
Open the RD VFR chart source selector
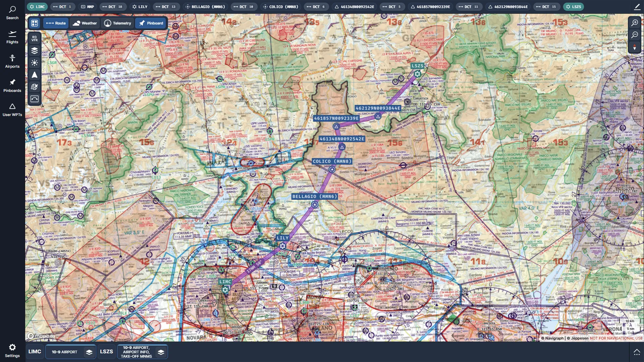[x=35, y=38]
